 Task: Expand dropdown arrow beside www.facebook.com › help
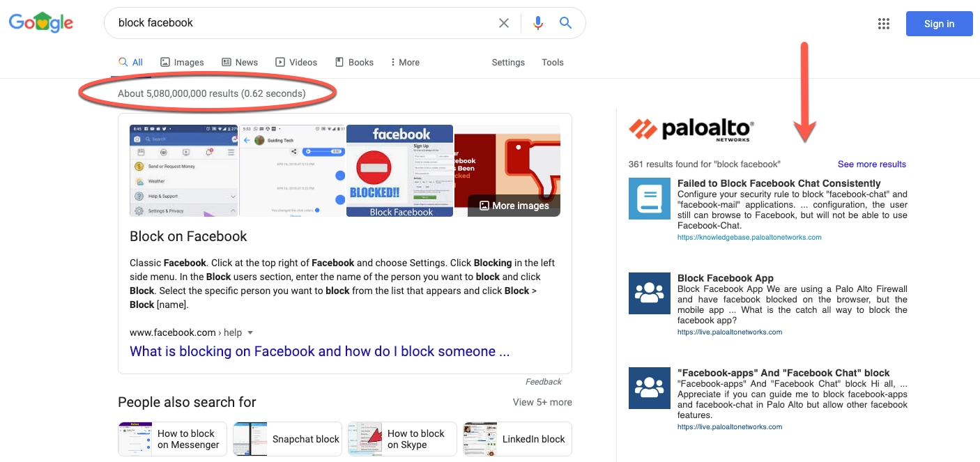click(x=250, y=333)
